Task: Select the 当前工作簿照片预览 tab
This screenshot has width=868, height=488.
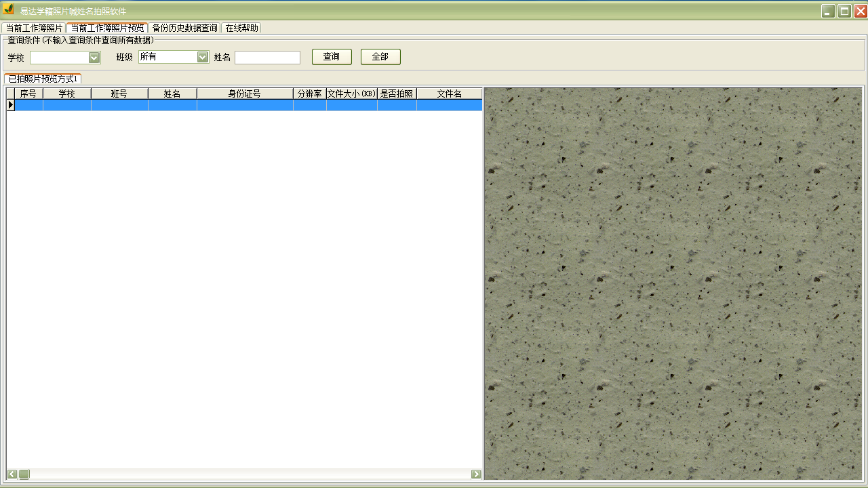Action: click(x=107, y=28)
